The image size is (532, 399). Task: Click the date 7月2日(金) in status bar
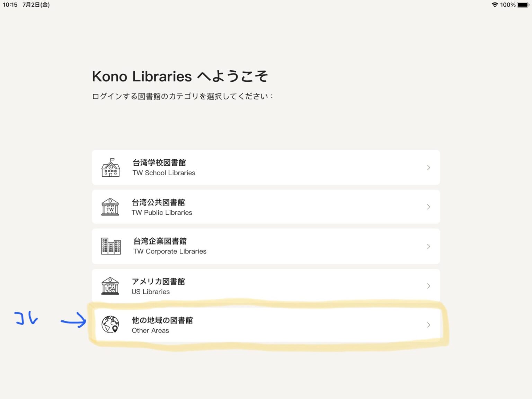36,5
